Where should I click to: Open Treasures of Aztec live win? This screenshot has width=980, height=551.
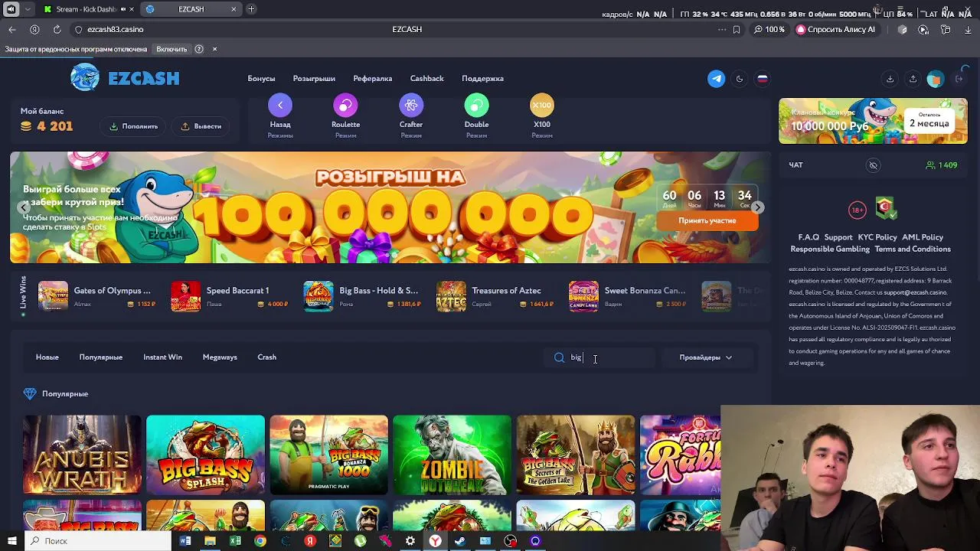point(496,296)
